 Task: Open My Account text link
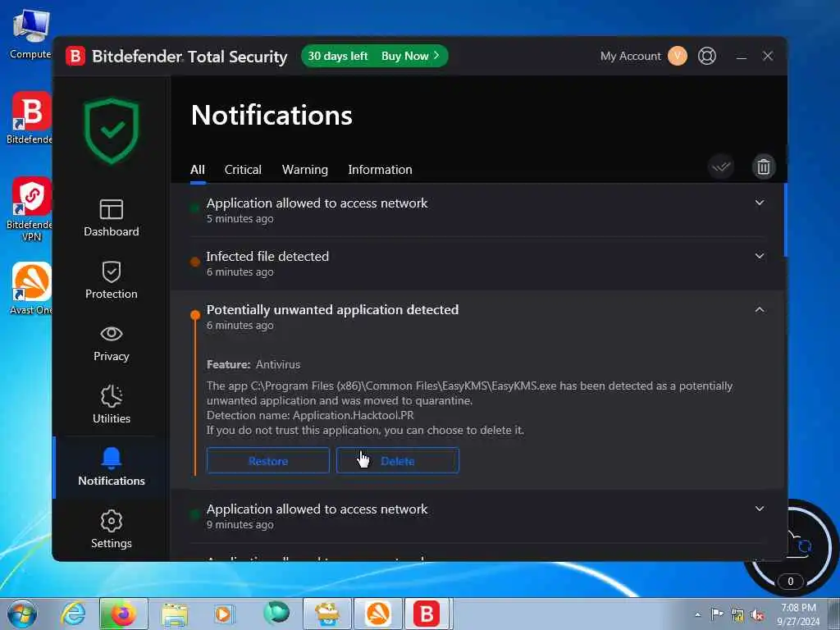point(631,56)
